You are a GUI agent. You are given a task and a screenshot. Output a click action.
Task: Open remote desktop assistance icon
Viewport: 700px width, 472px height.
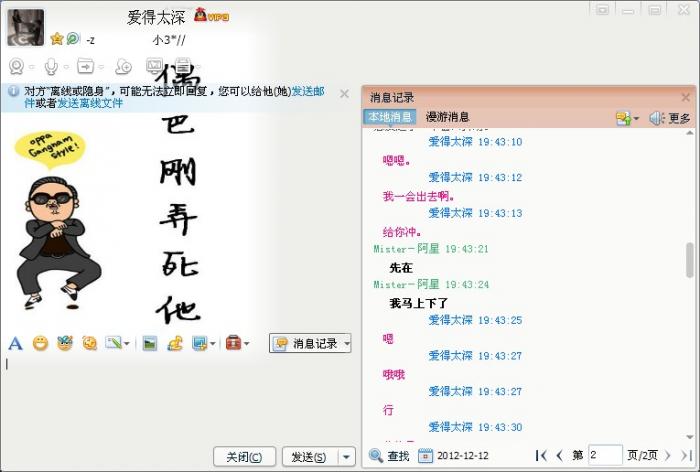tap(154, 66)
